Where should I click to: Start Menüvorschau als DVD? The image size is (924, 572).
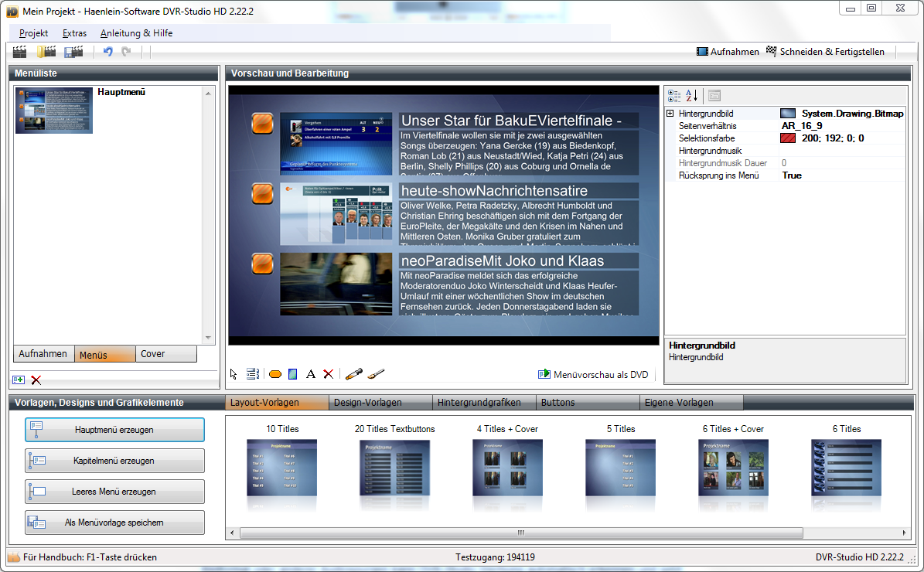click(x=593, y=375)
